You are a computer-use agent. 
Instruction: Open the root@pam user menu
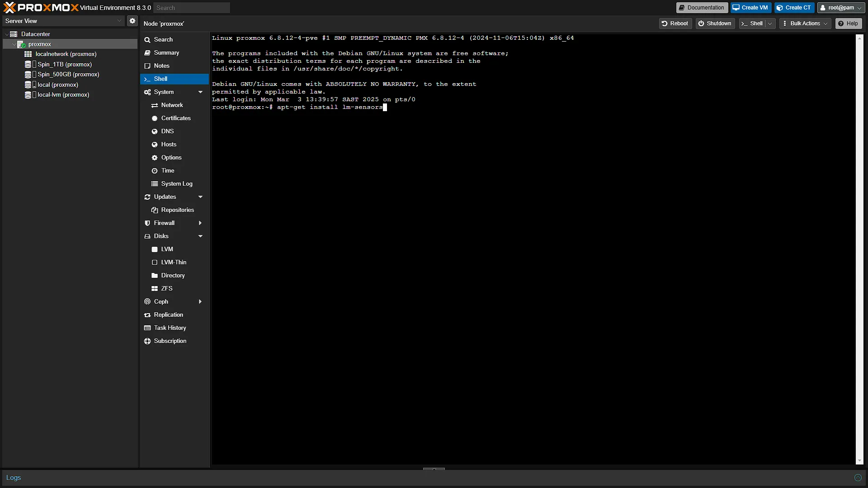coord(840,8)
